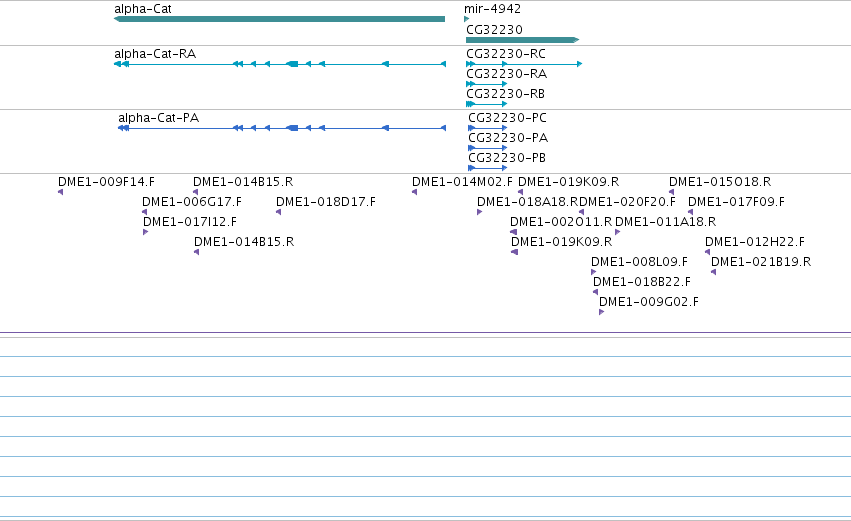851x521 pixels.
Task: Select the DME1-017F09.F feature label
Action: pyautogui.click(x=736, y=202)
